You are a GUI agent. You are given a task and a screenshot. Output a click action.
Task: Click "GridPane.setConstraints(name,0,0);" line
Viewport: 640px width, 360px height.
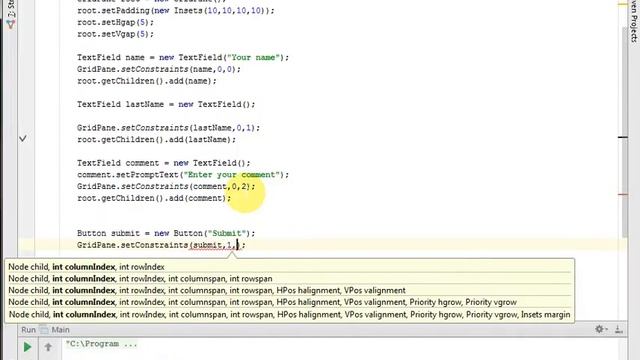tap(159, 69)
